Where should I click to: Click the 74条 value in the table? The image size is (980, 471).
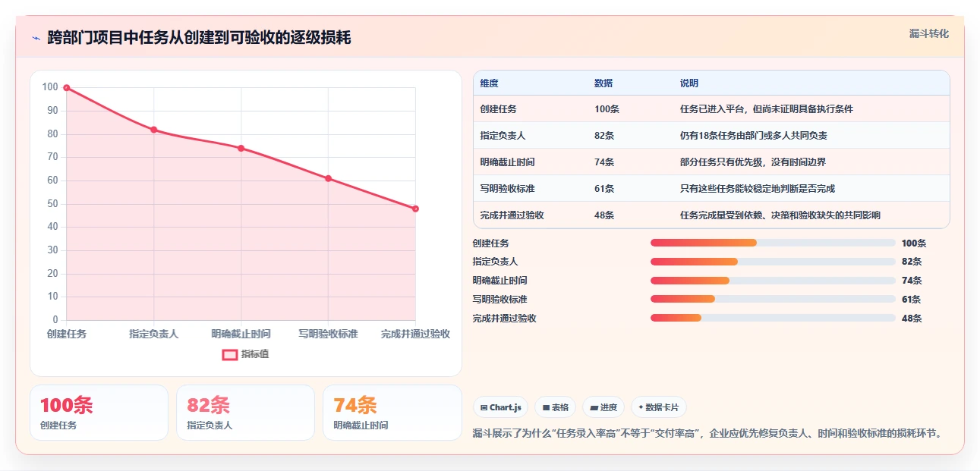coord(604,162)
